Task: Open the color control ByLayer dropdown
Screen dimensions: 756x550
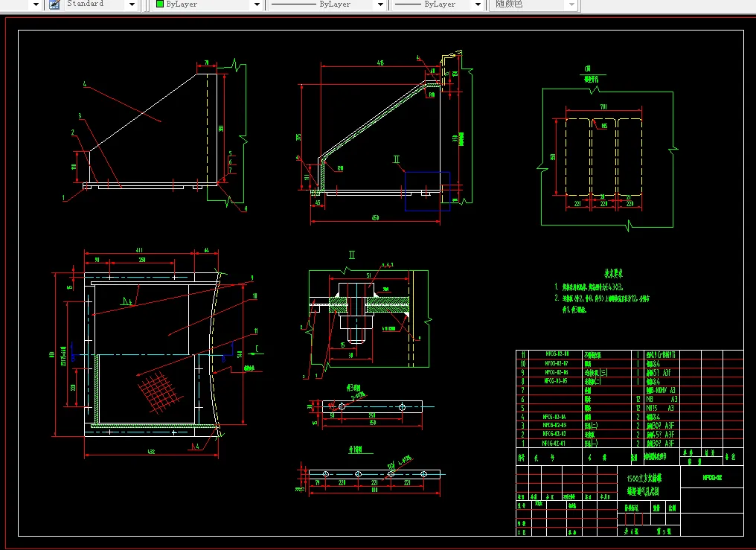Action: click(x=257, y=4)
